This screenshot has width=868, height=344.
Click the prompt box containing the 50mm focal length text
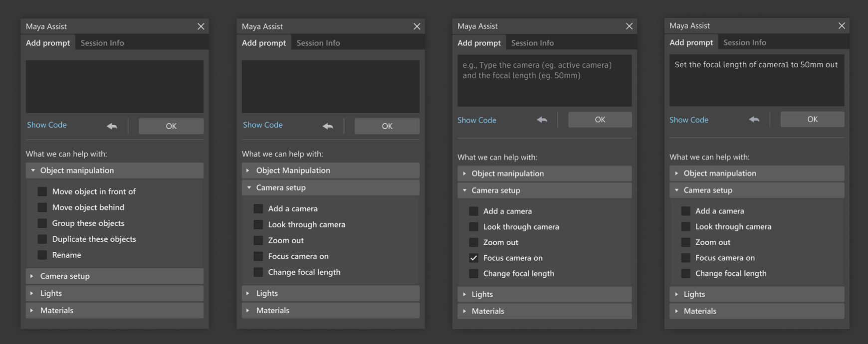point(757,80)
